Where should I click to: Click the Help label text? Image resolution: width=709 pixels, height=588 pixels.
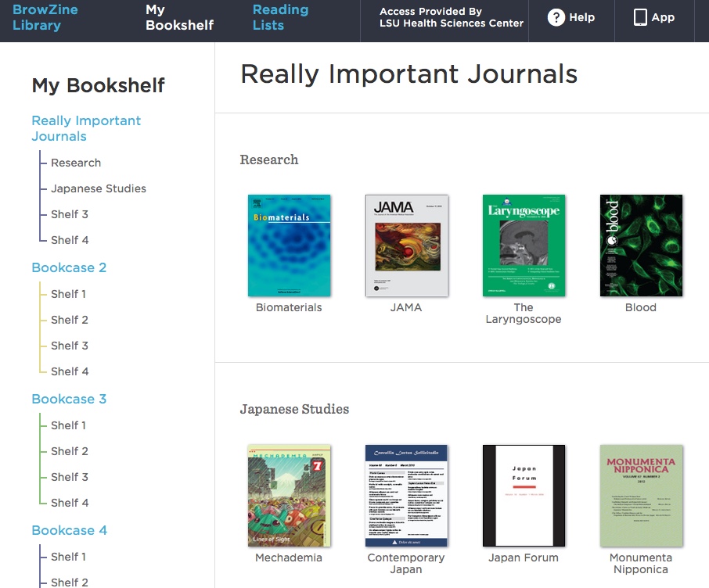pyautogui.click(x=581, y=18)
